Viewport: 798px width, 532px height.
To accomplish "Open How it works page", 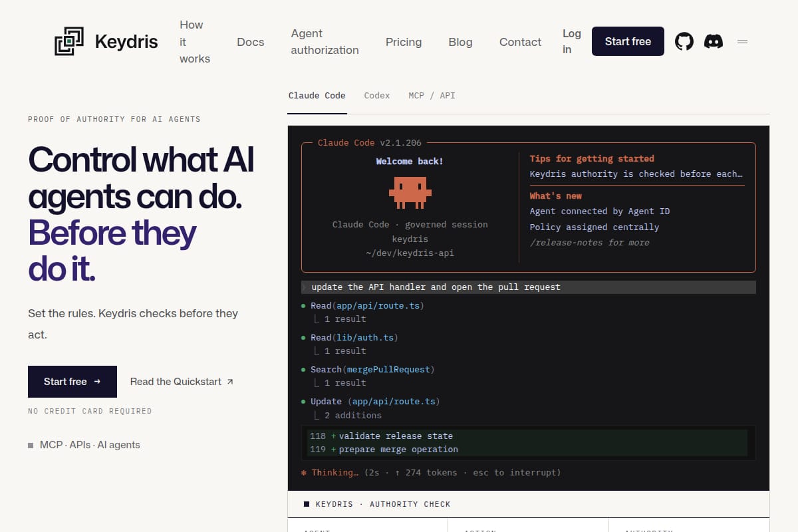I will pos(194,41).
